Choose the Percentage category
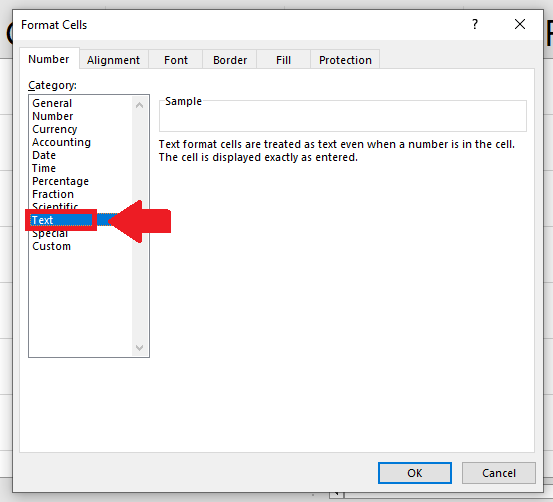This screenshot has width=553, height=502. tap(60, 181)
